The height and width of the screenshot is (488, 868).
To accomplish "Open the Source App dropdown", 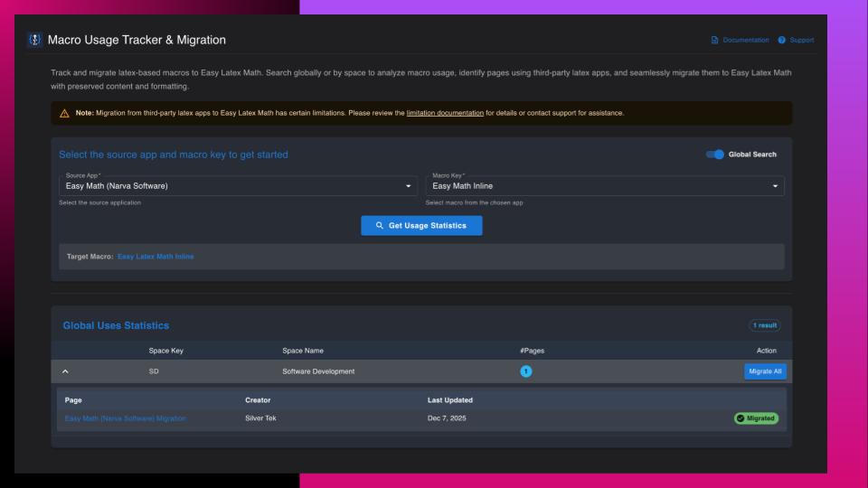I will (x=238, y=186).
